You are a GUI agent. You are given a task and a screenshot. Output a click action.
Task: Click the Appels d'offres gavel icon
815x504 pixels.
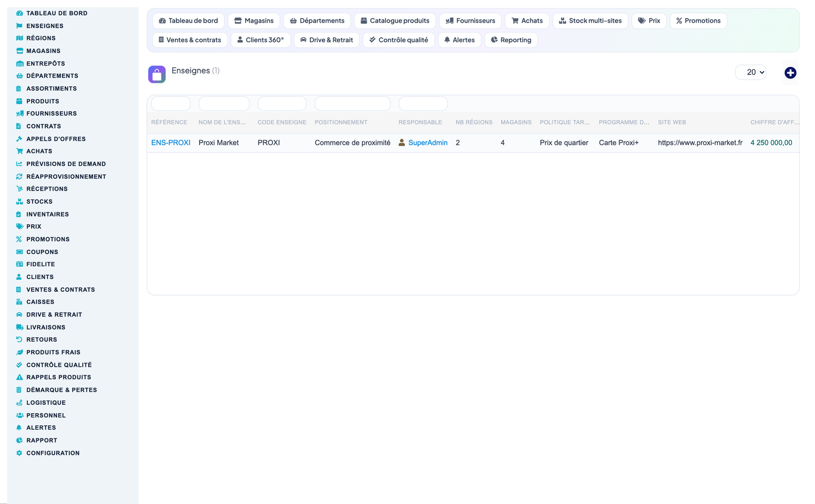(19, 139)
